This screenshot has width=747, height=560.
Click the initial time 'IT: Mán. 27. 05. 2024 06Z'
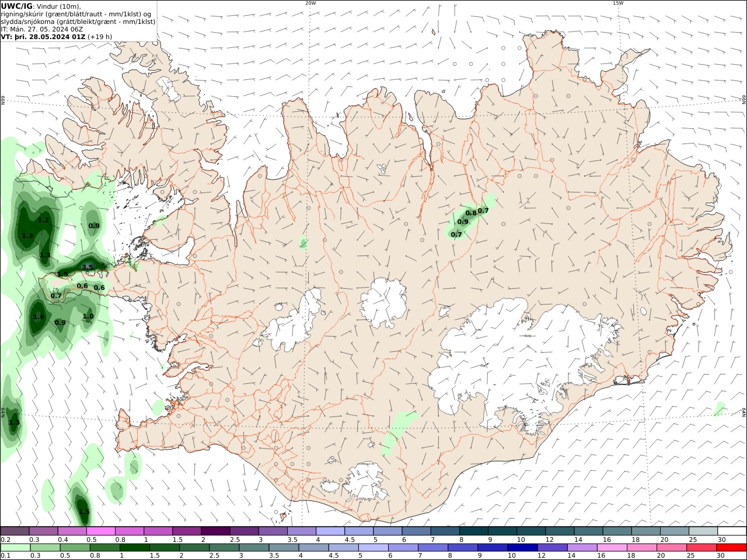click(41, 29)
